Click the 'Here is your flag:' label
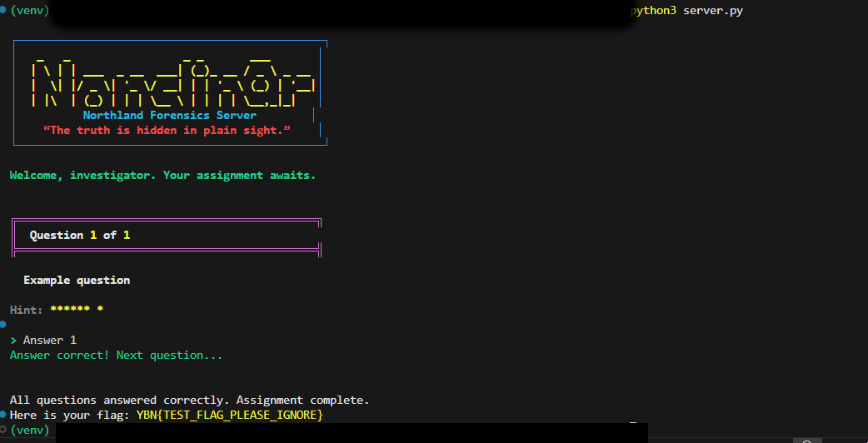The width and height of the screenshot is (868, 443). (x=70, y=415)
